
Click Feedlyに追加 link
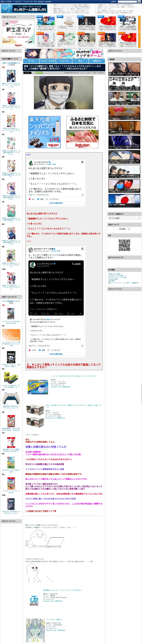(113, 279)
